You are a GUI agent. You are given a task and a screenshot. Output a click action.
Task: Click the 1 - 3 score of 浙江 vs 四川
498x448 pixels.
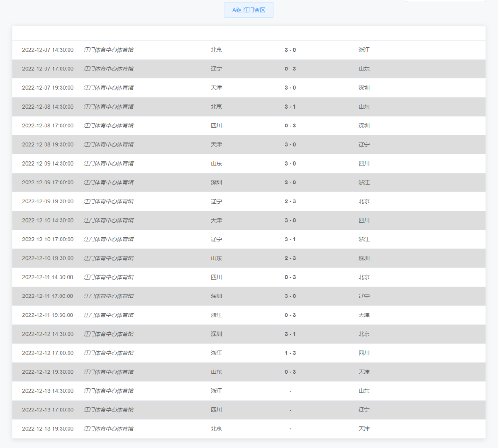[x=290, y=353]
